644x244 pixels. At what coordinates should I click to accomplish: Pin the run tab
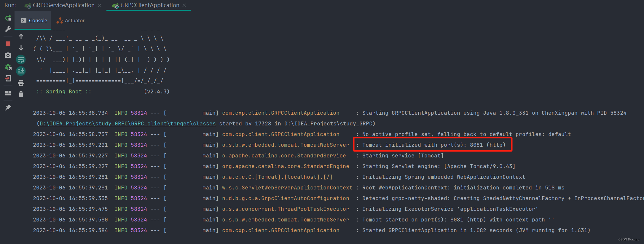(x=8, y=107)
